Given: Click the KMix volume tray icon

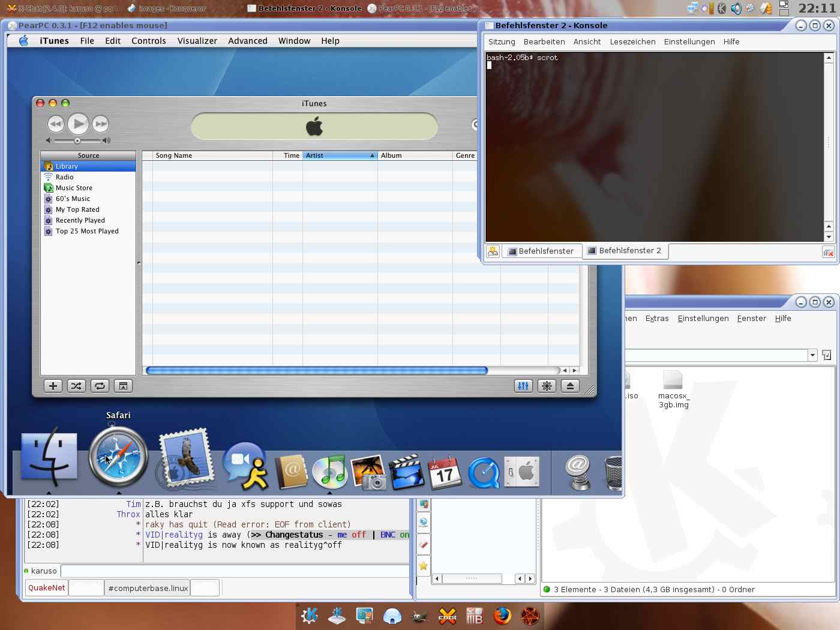Looking at the screenshot, I should (x=736, y=8).
